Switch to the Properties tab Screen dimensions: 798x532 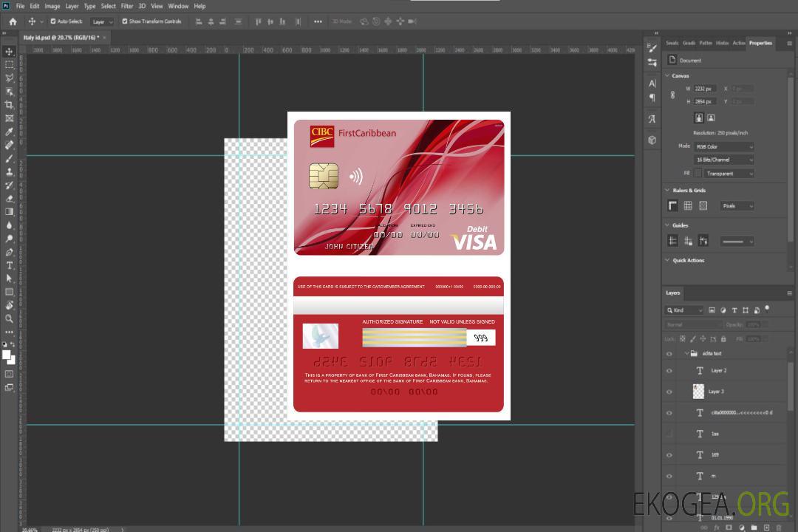[x=760, y=43]
